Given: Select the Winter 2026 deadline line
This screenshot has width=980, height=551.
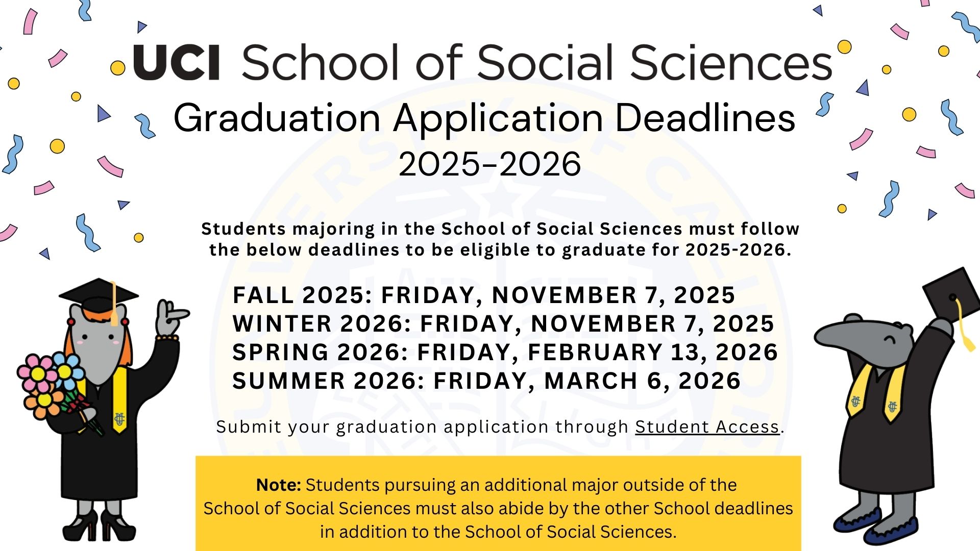Looking at the screenshot, I should (x=503, y=324).
